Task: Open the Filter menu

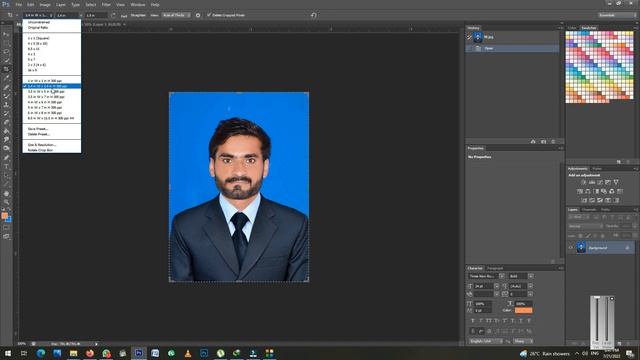Action: pyautogui.click(x=106, y=4)
